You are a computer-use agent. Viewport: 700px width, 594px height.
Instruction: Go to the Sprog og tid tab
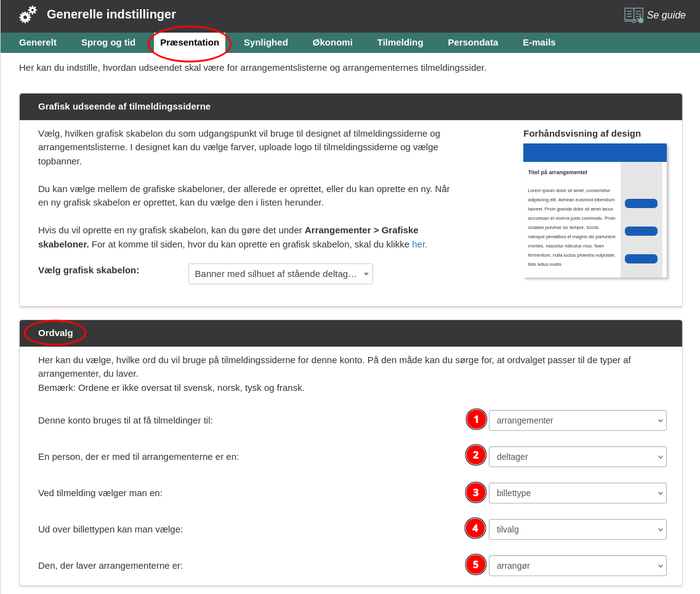(x=108, y=42)
